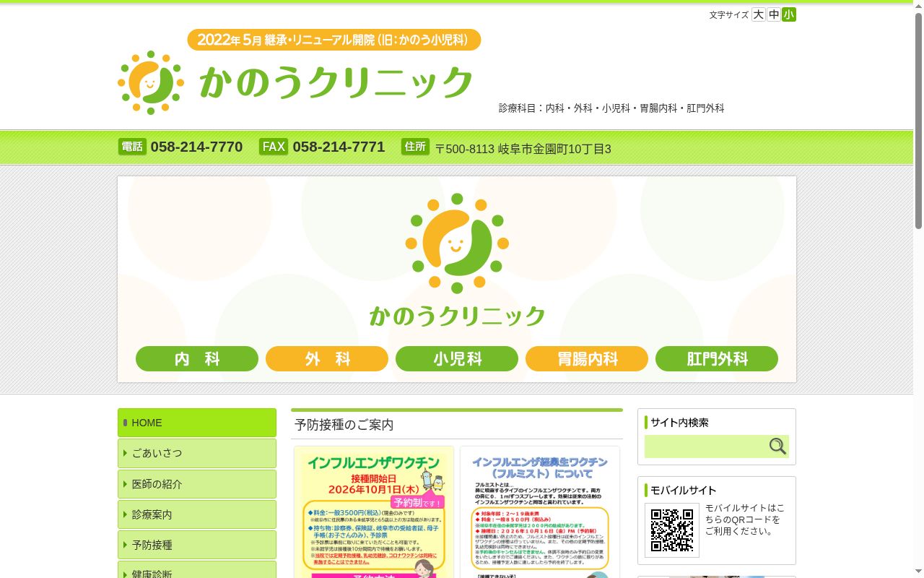Set text size to 大
Screen dimensions: 924x578
pos(758,14)
